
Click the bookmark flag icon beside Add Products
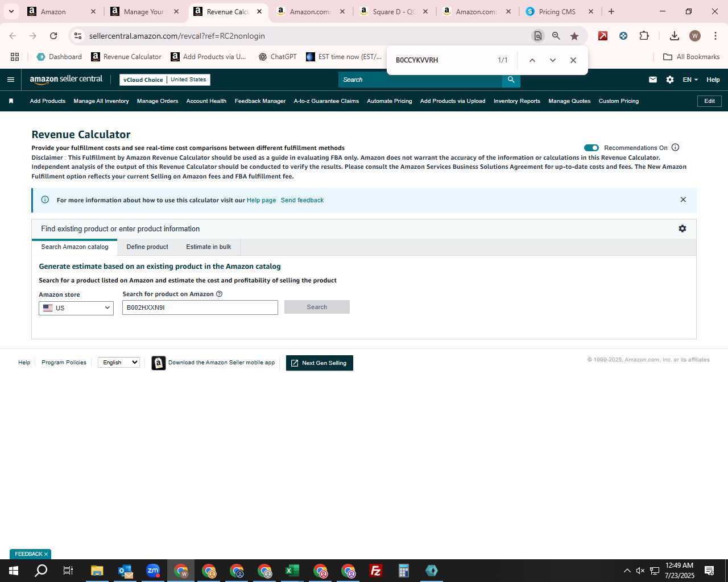11,101
